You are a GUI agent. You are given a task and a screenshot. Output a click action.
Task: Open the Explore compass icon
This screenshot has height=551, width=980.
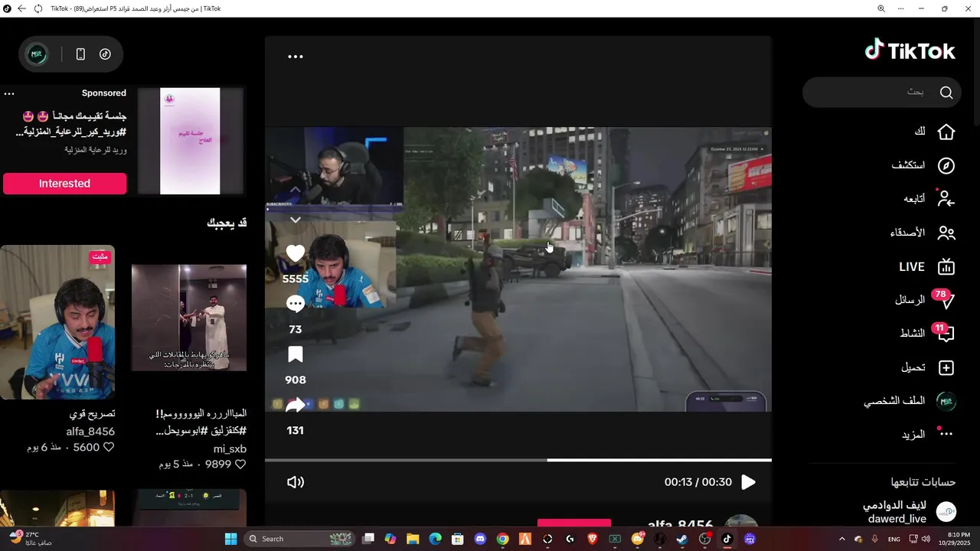tap(946, 165)
